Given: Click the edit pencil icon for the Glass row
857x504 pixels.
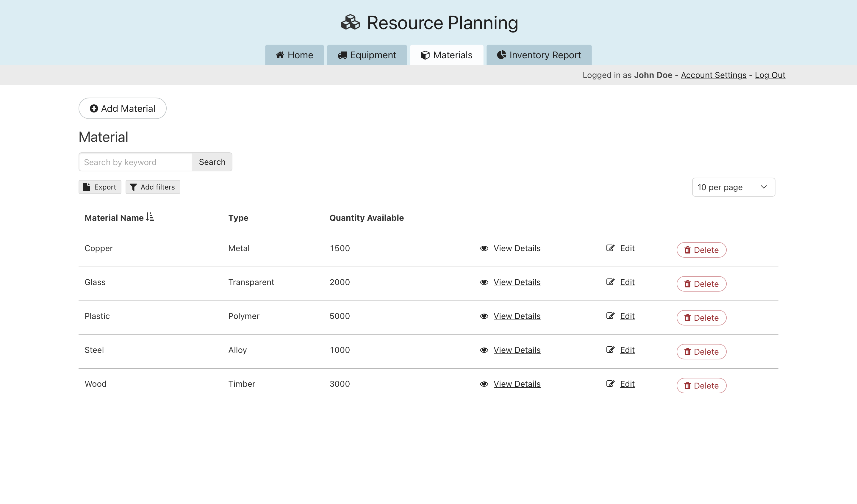Looking at the screenshot, I should pyautogui.click(x=610, y=282).
